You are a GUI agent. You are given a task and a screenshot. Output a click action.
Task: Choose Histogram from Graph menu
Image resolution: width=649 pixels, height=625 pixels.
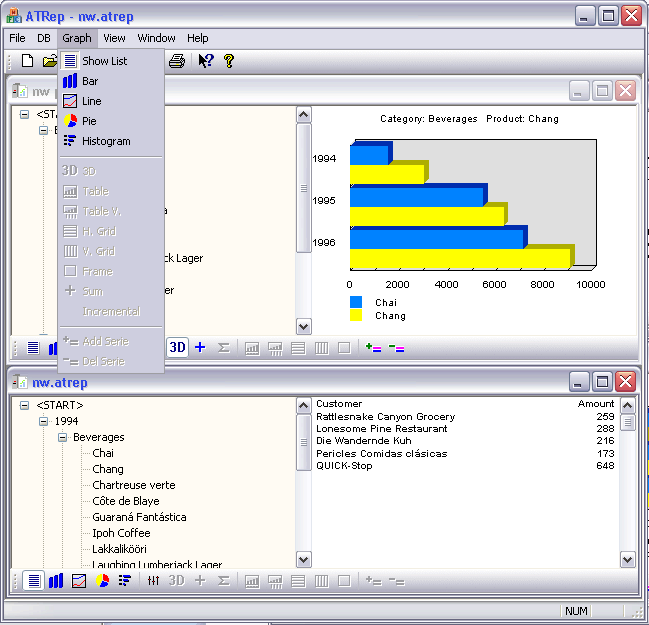(x=111, y=141)
